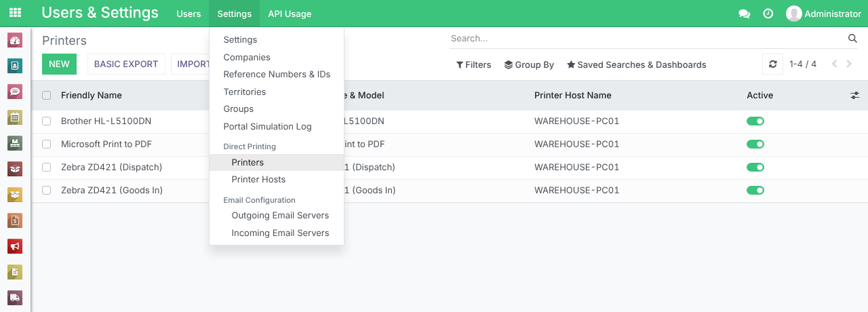Open the Zebra ZD421 (Dispatch) record
This screenshot has width=868, height=312.
click(x=112, y=168)
